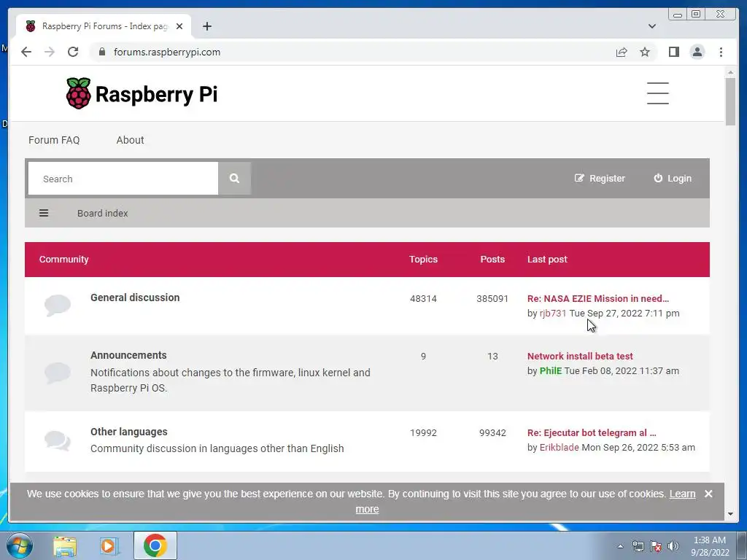Open the tab search dropdown arrow
The width and height of the screenshot is (747, 560).
[651, 26]
